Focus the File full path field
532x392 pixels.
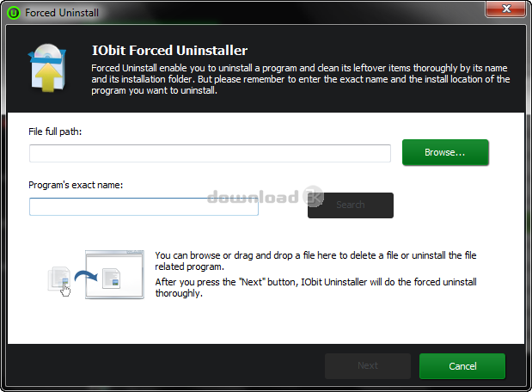(x=210, y=153)
